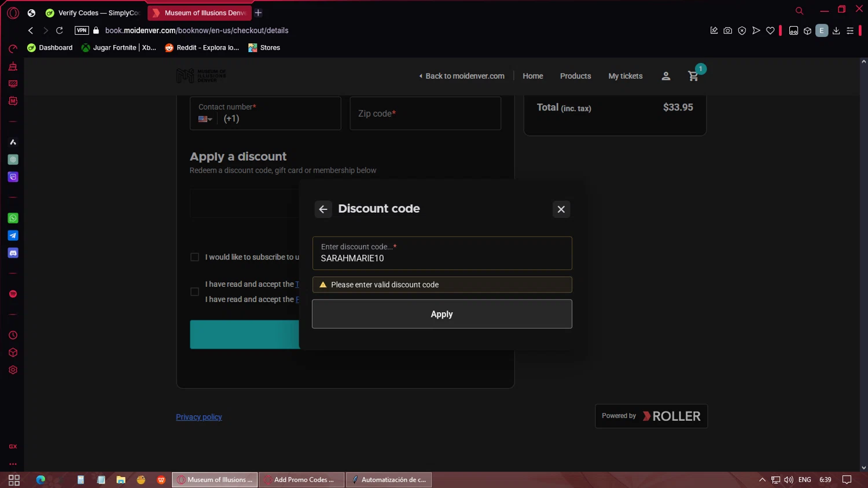The width and height of the screenshot is (868, 488).
Task: Open the volume control in system tray
Action: 789,480
